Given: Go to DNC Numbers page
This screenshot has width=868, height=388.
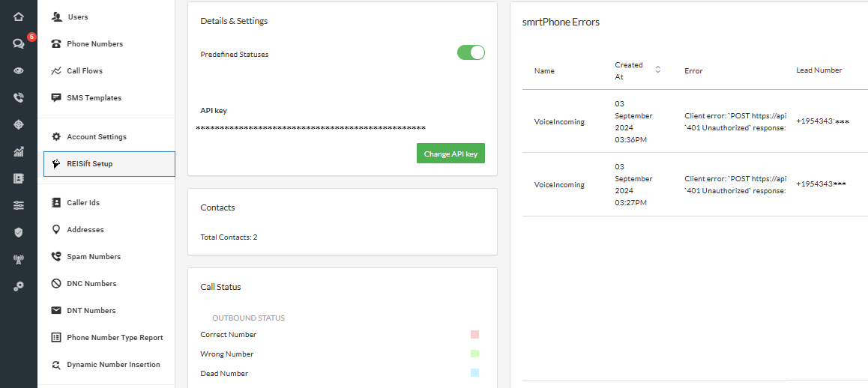Looking at the screenshot, I should click(x=91, y=284).
